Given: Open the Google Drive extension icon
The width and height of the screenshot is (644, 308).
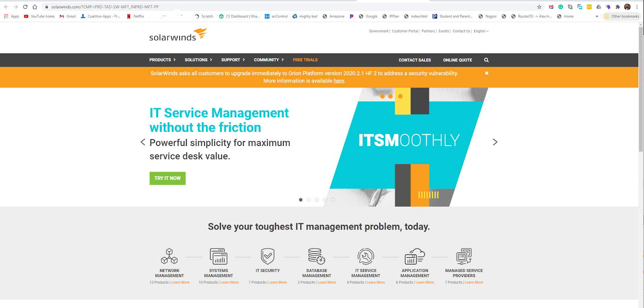Looking at the screenshot, I should click(599, 7).
